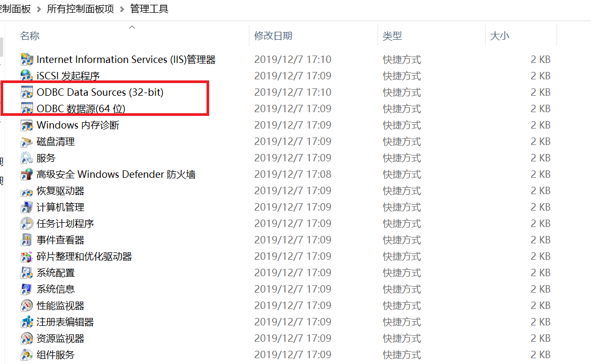This screenshot has height=364, width=610.
Task: Click the 服务 gear icon
Action: pyautogui.click(x=27, y=158)
